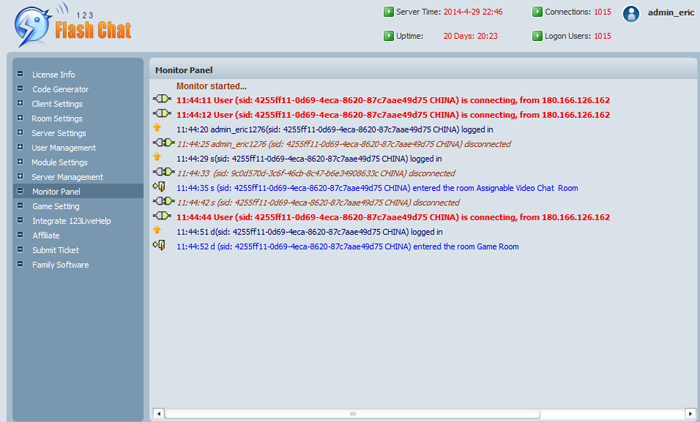Click the minus icon beside Submit Ticket
The image size is (700, 422).
(x=20, y=250)
